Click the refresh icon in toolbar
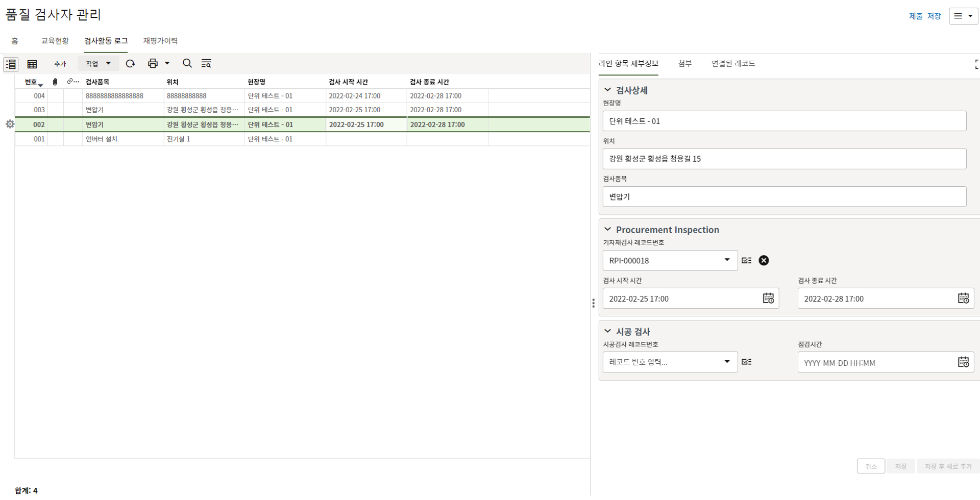Viewport: 980px width, 500px height. [x=130, y=63]
